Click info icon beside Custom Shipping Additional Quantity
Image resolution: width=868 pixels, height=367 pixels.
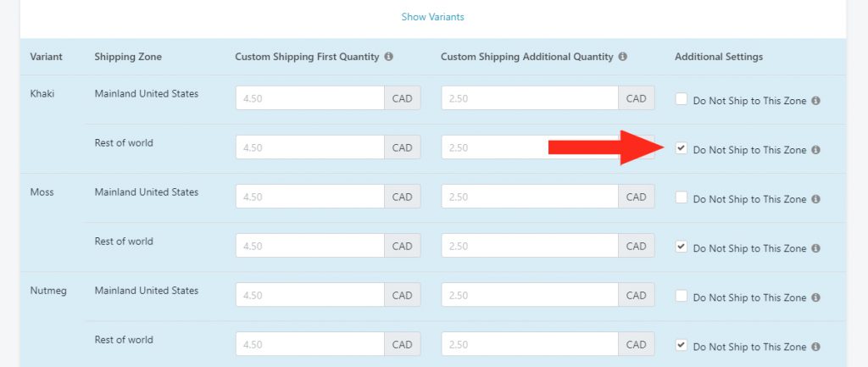[x=623, y=57]
